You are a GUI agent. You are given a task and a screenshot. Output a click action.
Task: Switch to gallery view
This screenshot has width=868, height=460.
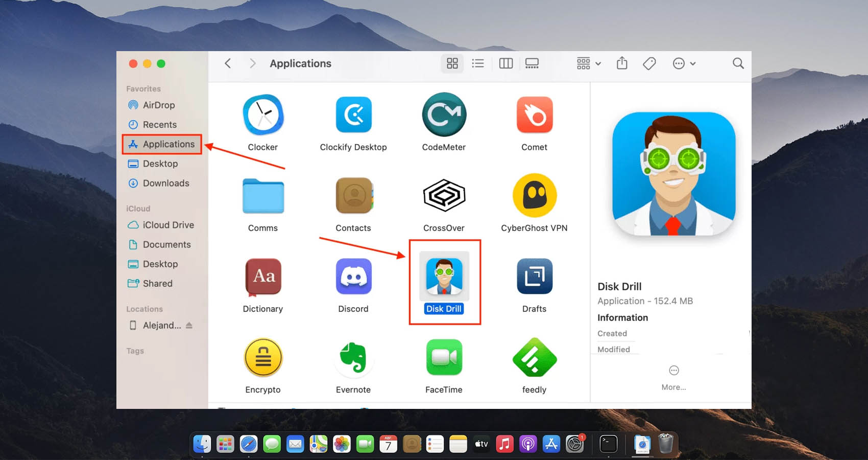point(532,63)
